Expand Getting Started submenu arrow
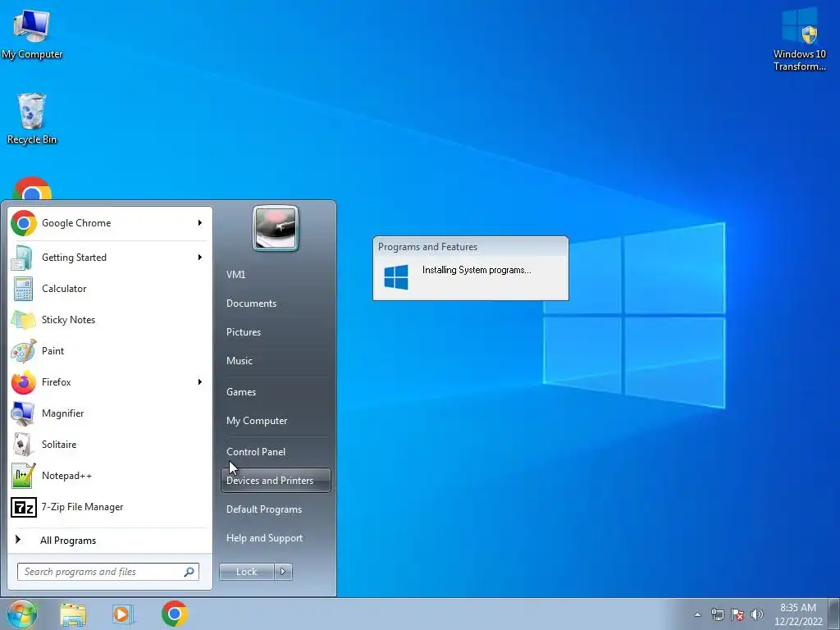 (200, 258)
